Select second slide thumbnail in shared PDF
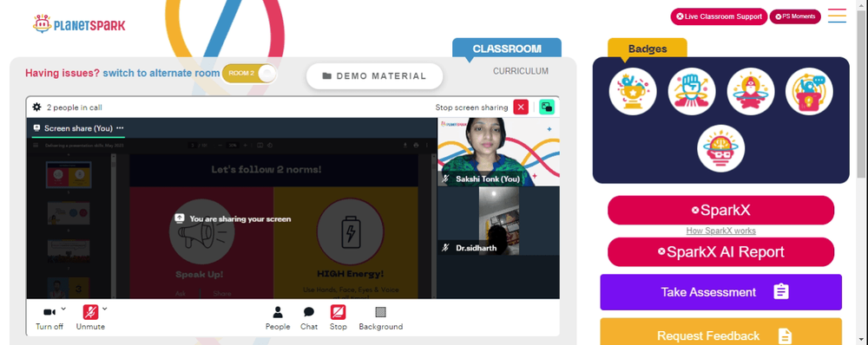This screenshot has height=345, width=868. click(x=69, y=213)
